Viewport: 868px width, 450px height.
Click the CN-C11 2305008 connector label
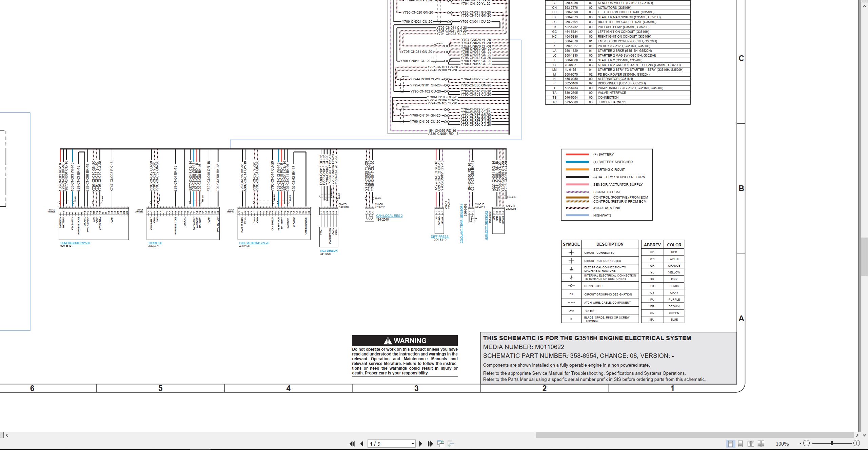(x=511, y=207)
